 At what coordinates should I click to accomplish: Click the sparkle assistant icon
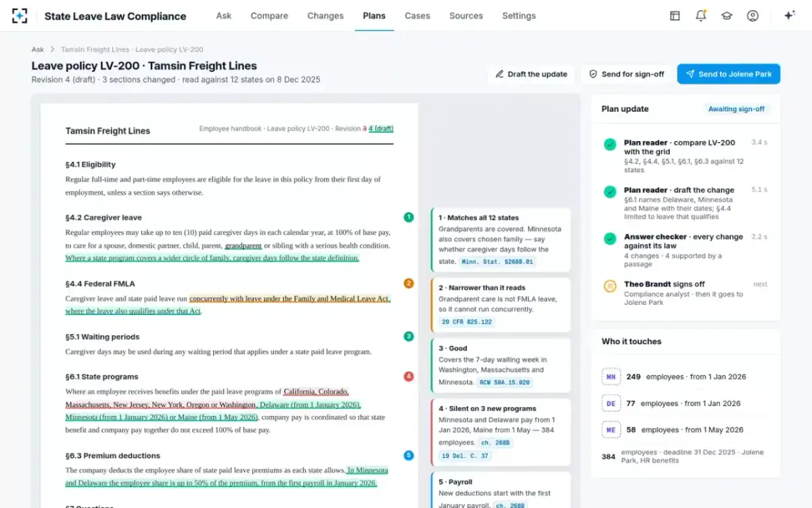tap(789, 16)
